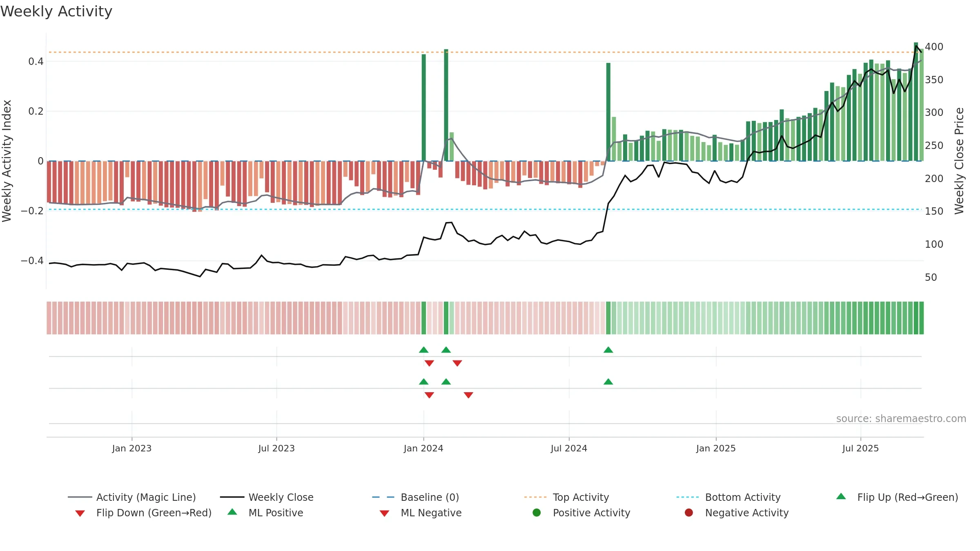This screenshot has width=980, height=551.
Task: Toggle the Weekly Close legend entry
Action: coord(267,497)
